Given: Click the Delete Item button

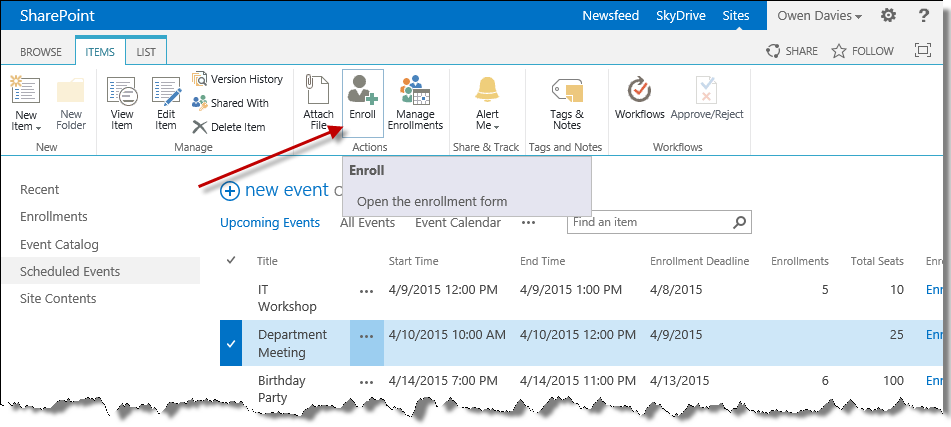Looking at the screenshot, I should click(229, 127).
